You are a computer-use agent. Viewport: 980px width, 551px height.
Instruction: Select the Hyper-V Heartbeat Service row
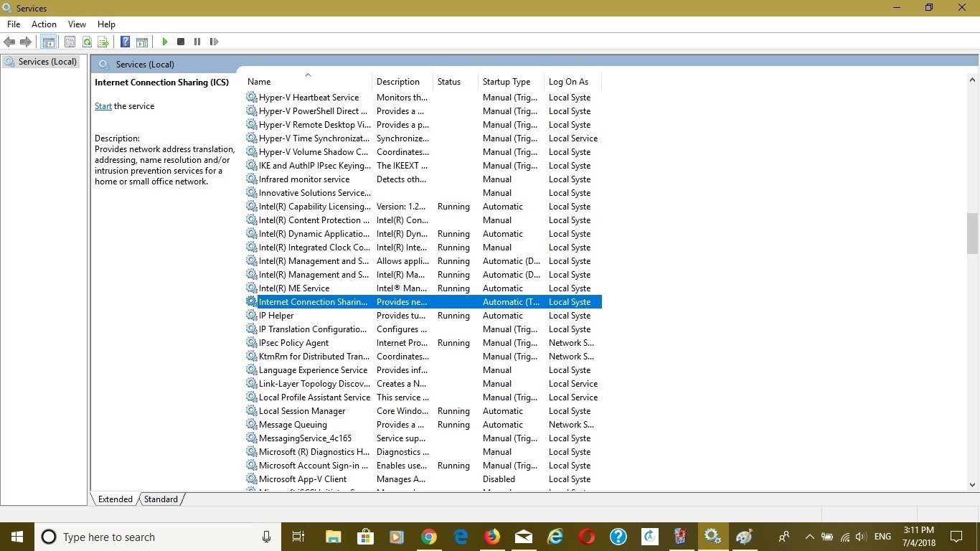click(x=423, y=98)
